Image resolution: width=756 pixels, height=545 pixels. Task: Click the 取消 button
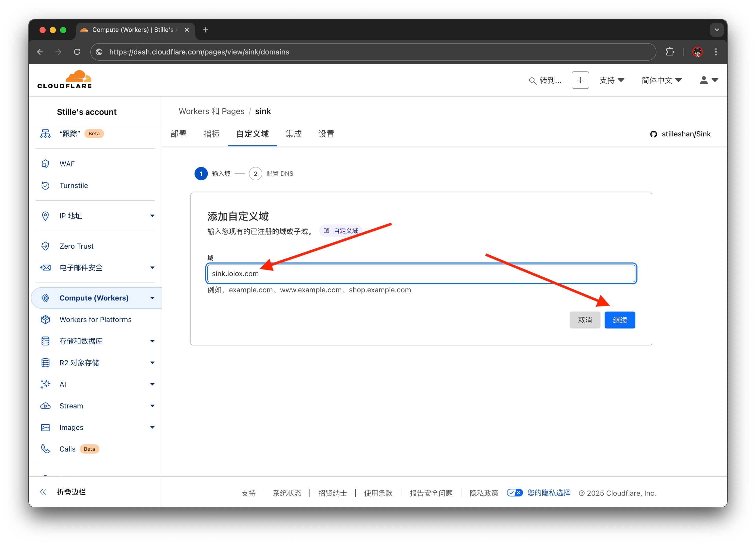click(585, 320)
